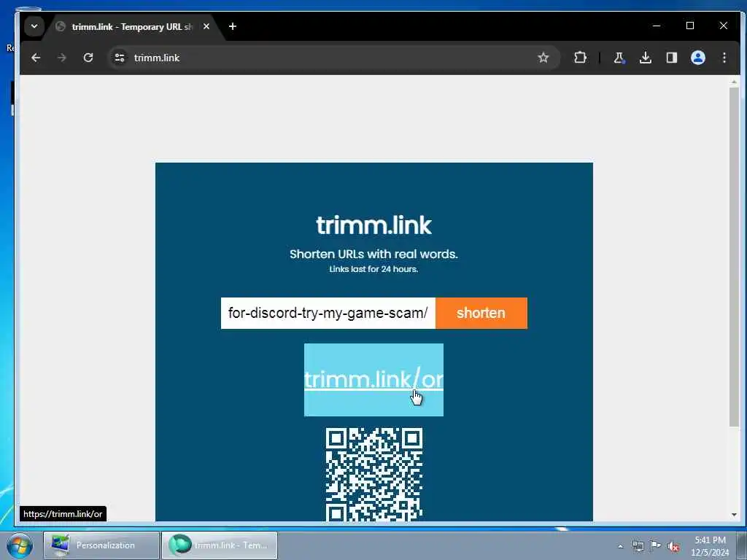The width and height of the screenshot is (747, 560).
Task: Open the Downloads icon
Action: (645, 58)
